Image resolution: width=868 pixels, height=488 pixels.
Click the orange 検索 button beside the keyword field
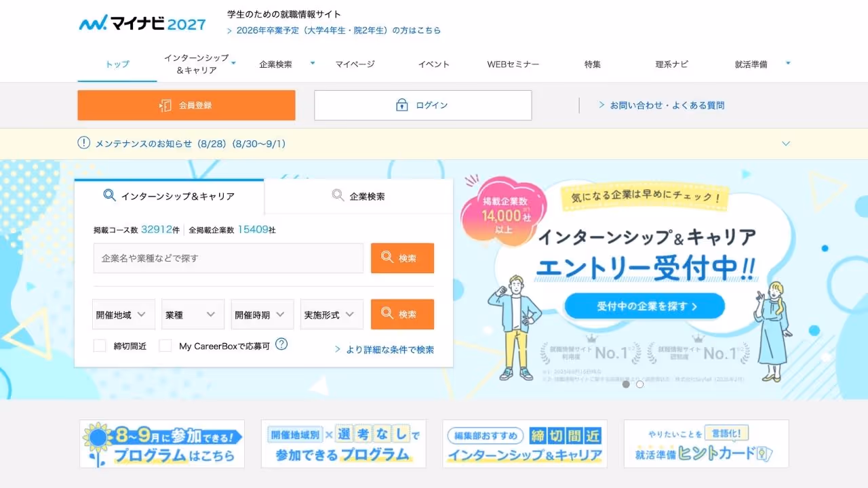pyautogui.click(x=402, y=258)
